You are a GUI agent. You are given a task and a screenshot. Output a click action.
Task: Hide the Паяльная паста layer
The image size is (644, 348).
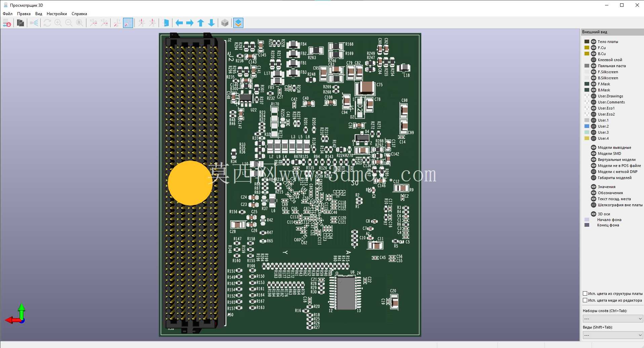pyautogui.click(x=594, y=66)
